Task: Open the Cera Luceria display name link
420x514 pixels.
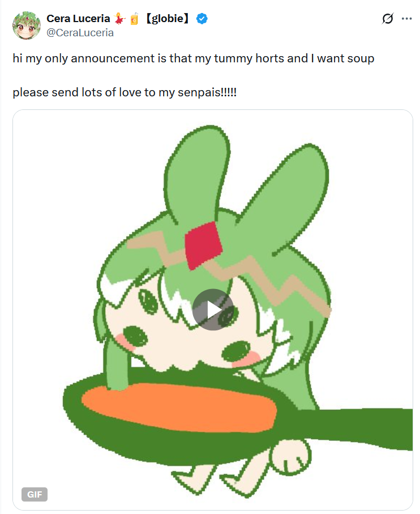Action: [78, 19]
